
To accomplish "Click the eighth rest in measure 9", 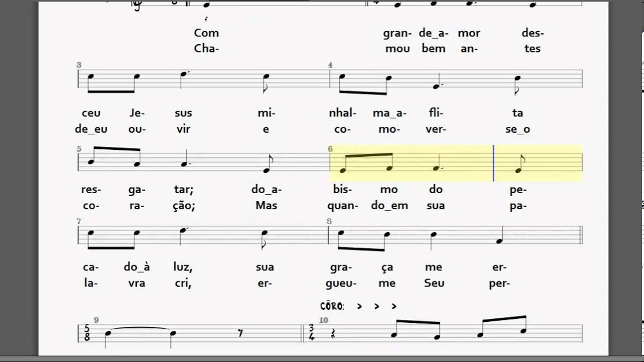I will tap(241, 333).
